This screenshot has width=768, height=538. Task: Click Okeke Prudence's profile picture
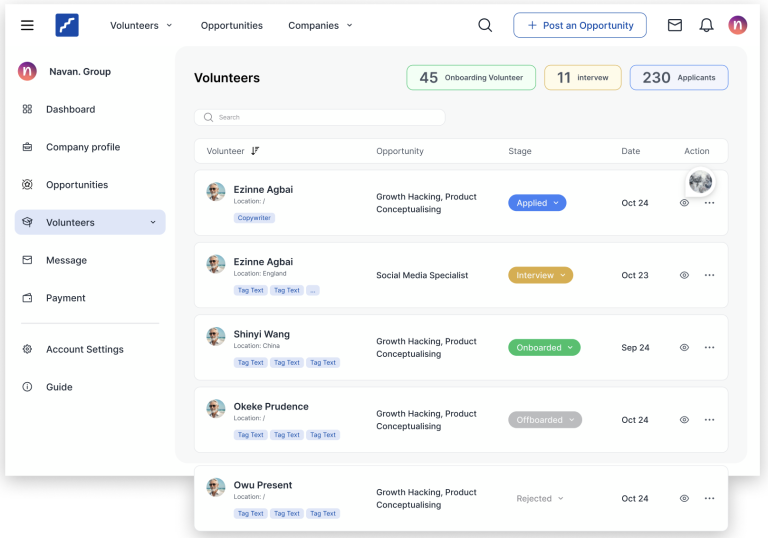(216, 409)
